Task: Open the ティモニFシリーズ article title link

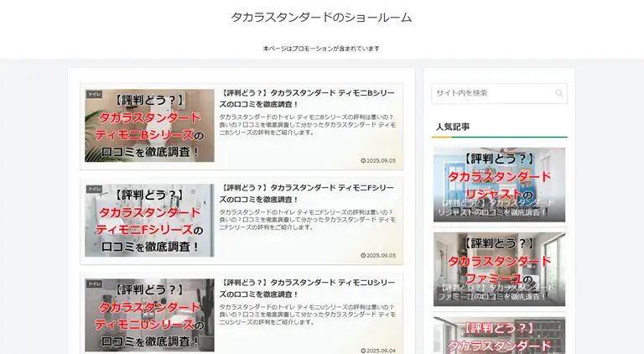Action: [x=306, y=193]
